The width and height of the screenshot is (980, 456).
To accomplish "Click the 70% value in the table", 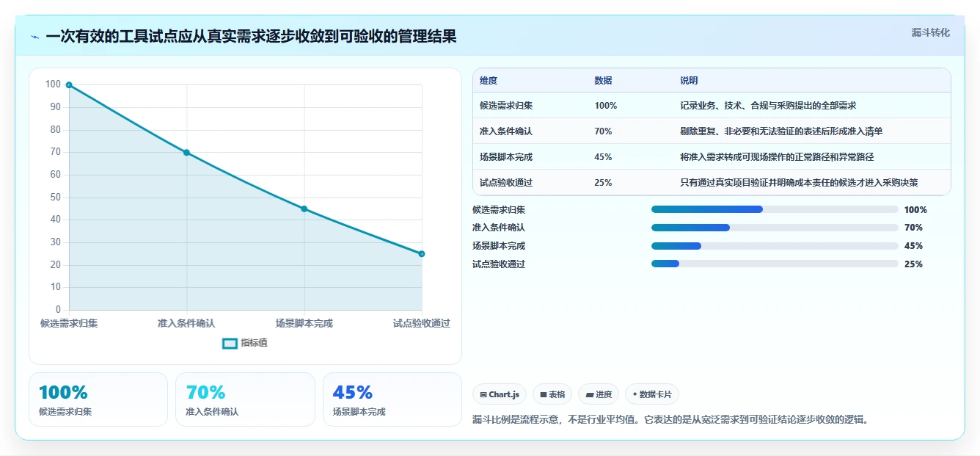I will pos(603,131).
